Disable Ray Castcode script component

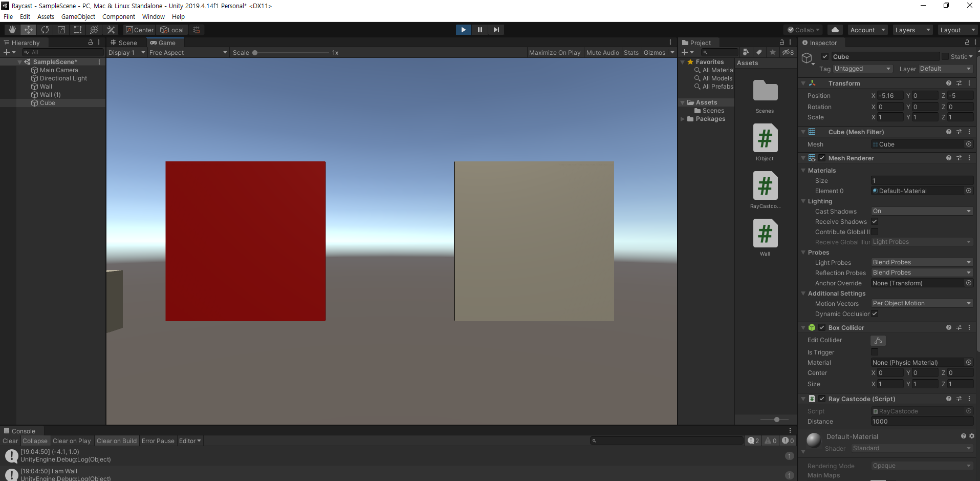point(822,399)
